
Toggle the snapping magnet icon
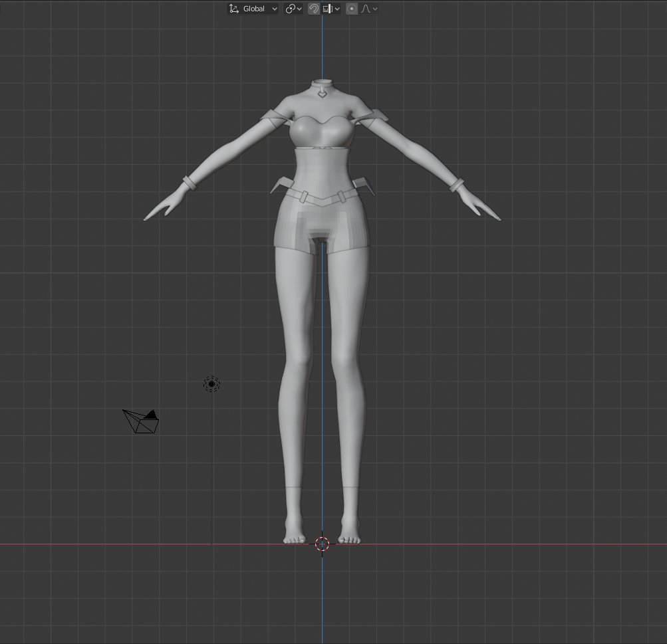pos(313,9)
